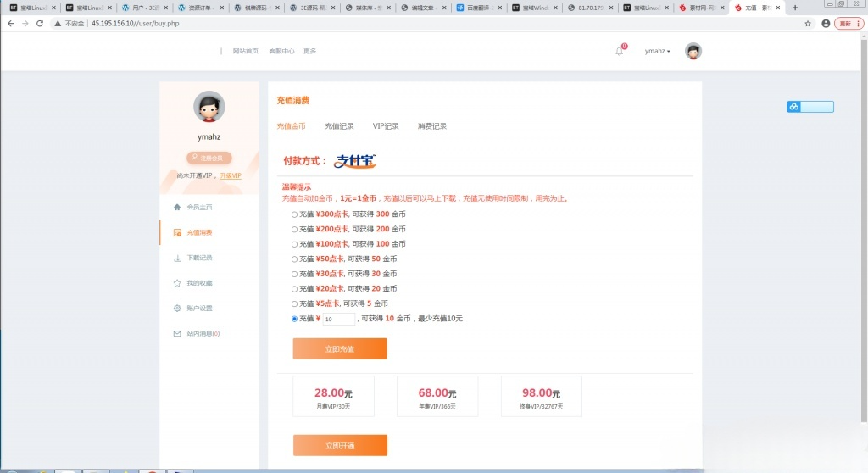Click the 支付宝 Alipay payment logo
Image resolution: width=868 pixels, height=473 pixels.
pos(355,160)
